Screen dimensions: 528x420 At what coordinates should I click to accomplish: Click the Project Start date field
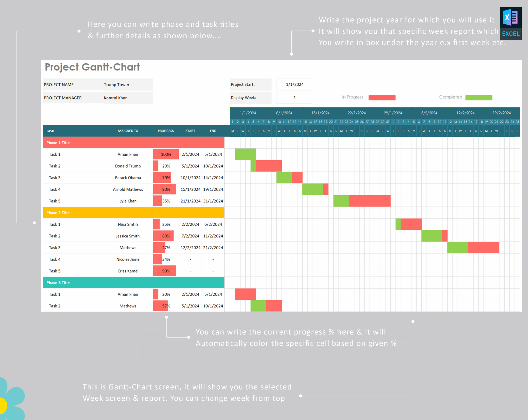pyautogui.click(x=294, y=85)
